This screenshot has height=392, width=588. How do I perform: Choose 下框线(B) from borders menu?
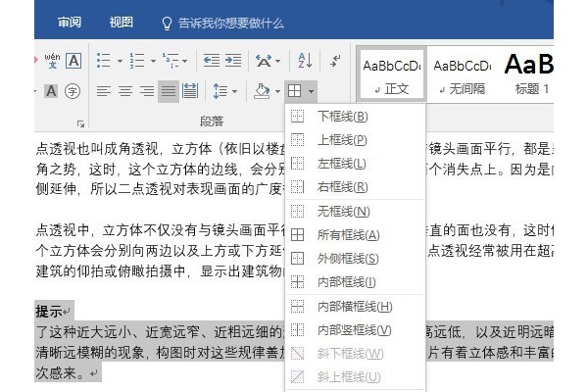tap(355, 117)
